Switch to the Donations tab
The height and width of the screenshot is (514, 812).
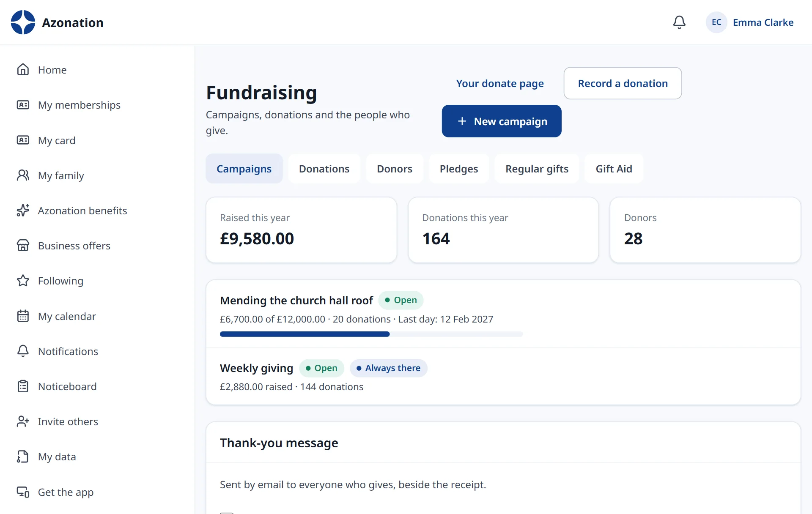pyautogui.click(x=324, y=169)
